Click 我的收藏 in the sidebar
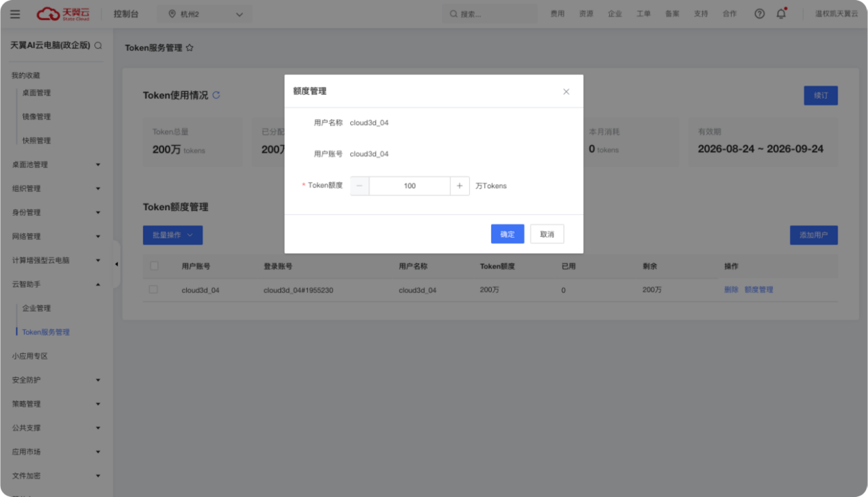The image size is (868, 497). coord(26,76)
